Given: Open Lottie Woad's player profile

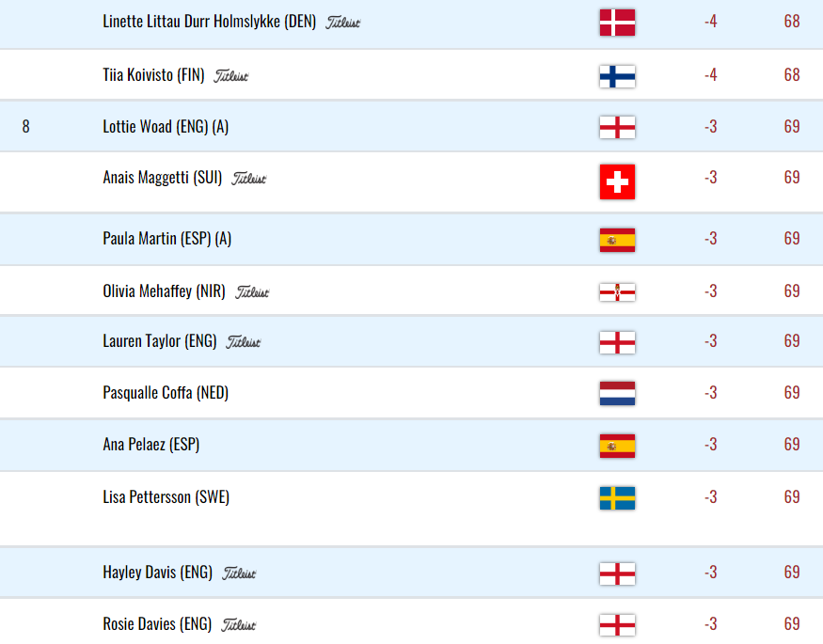Looking at the screenshot, I should point(166,127).
